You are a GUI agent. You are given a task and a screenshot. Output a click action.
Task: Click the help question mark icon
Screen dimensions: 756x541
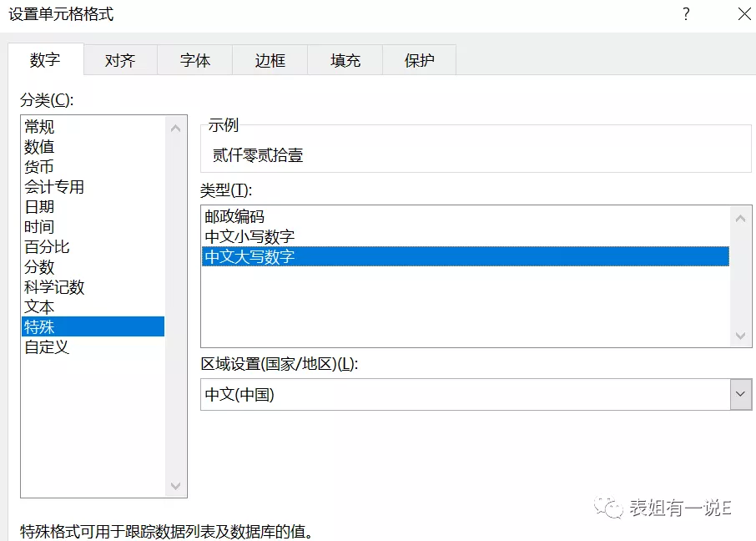pos(686,14)
